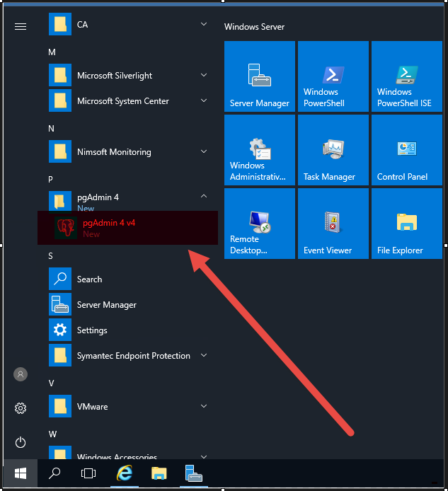The image size is (448, 491).
Task: Open Search from the app list
Action: pyautogui.click(x=127, y=279)
